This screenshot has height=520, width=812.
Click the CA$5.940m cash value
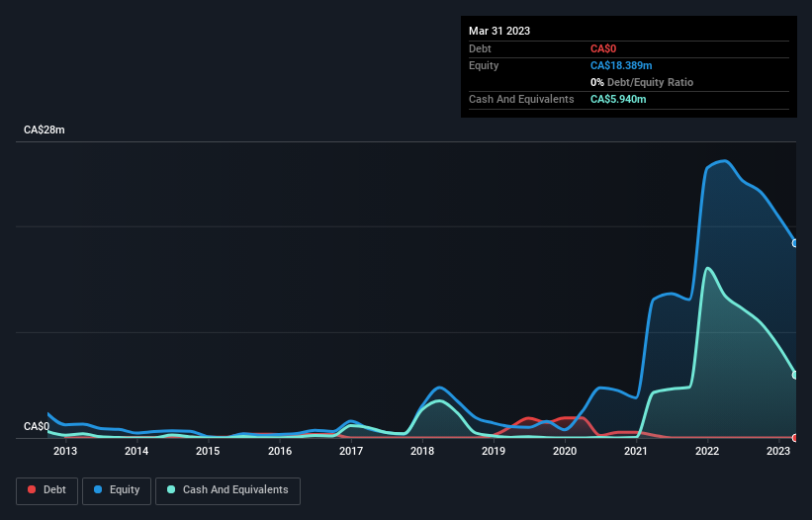[618, 99]
